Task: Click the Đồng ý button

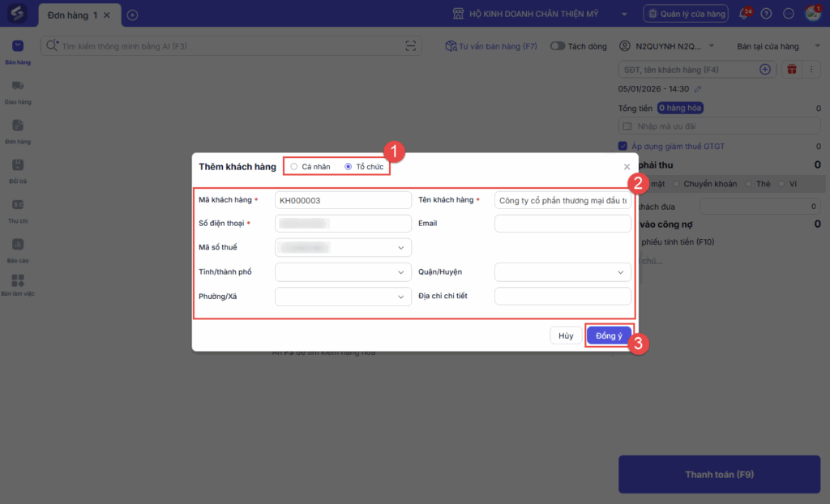Action: [609, 335]
